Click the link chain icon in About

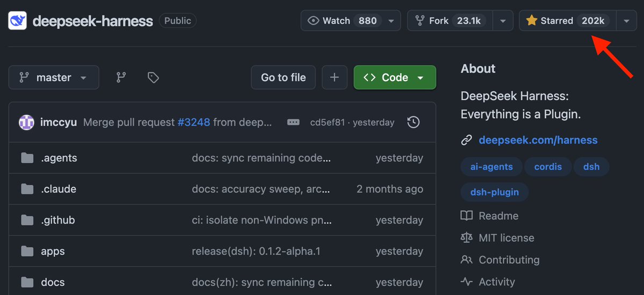pos(467,141)
